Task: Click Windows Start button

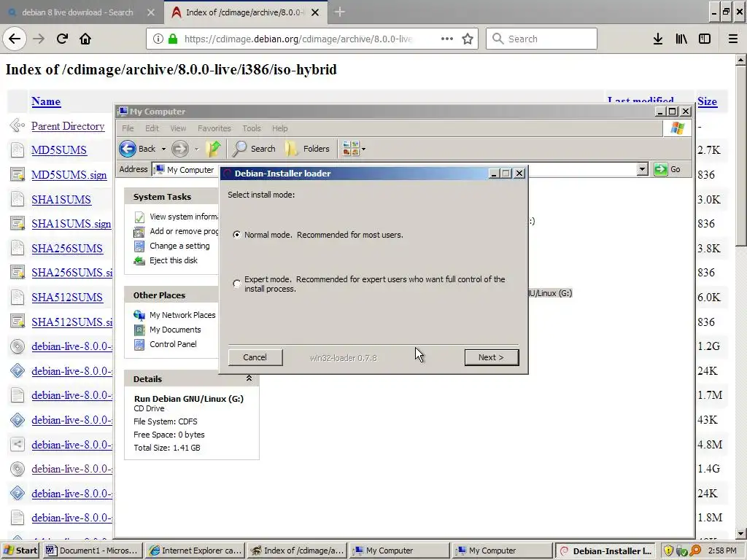Action: (20, 551)
